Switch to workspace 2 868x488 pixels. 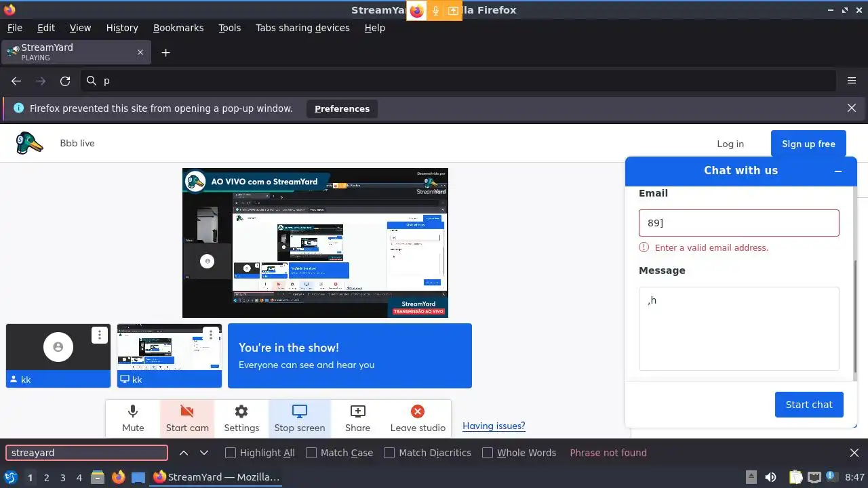46,478
